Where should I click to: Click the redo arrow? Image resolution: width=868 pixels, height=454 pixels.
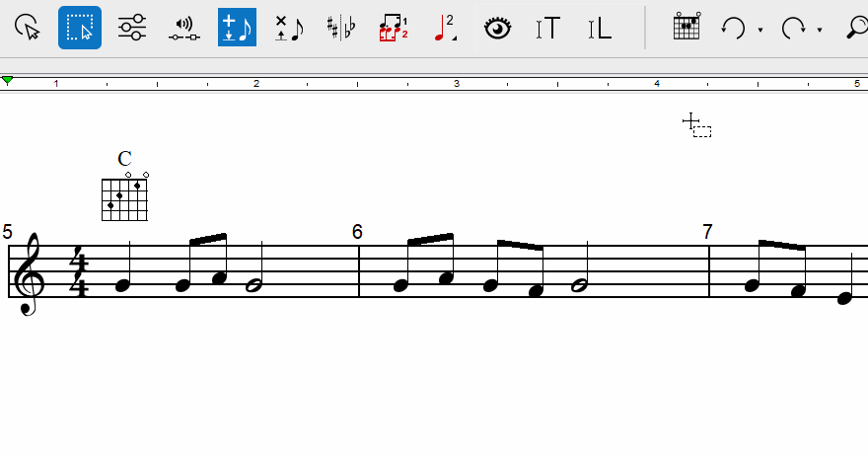[x=793, y=29]
